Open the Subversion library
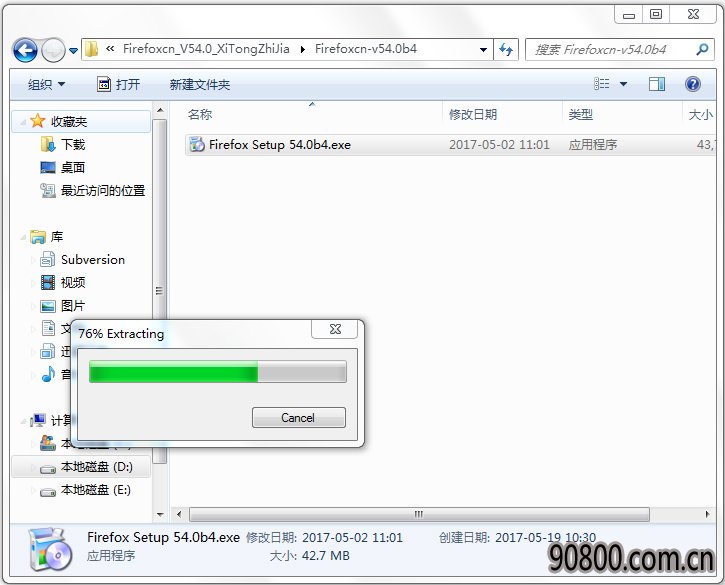This screenshot has height=585, width=725. pos(92,260)
